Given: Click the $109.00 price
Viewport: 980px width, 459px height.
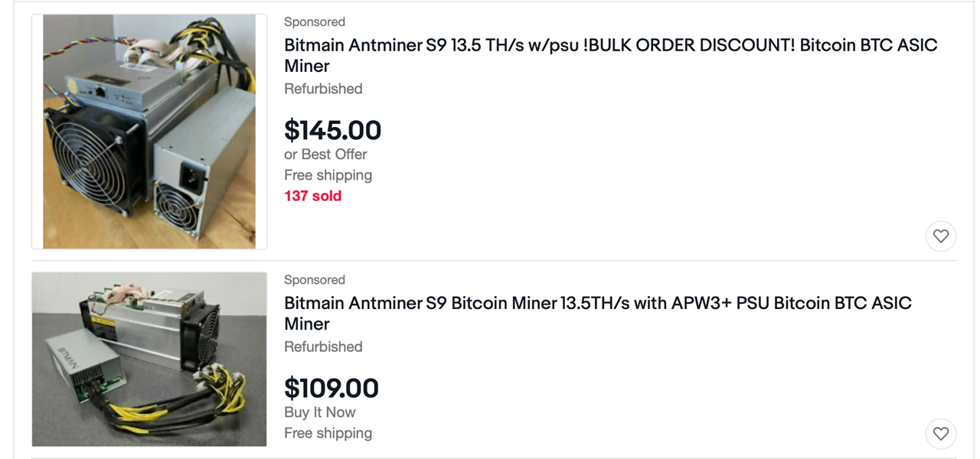Looking at the screenshot, I should [x=332, y=388].
